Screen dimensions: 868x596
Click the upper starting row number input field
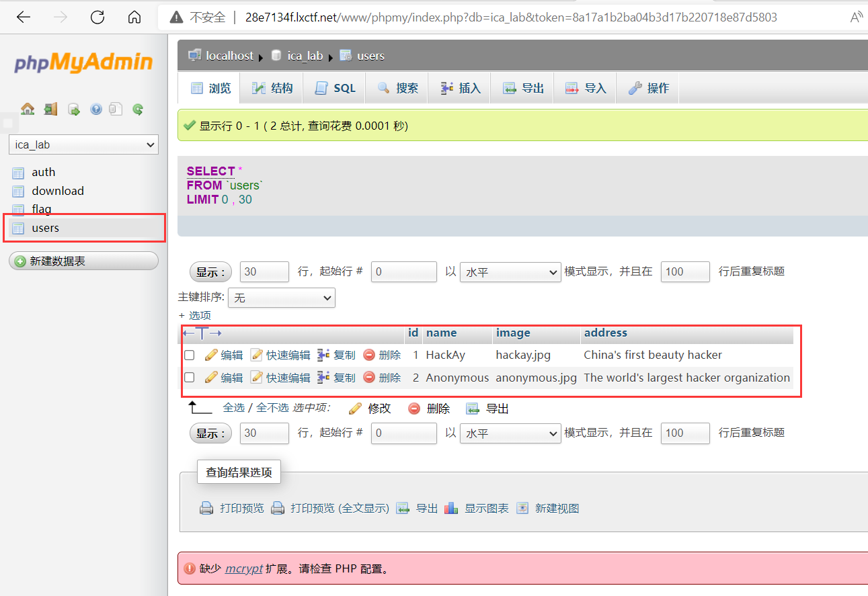(403, 272)
